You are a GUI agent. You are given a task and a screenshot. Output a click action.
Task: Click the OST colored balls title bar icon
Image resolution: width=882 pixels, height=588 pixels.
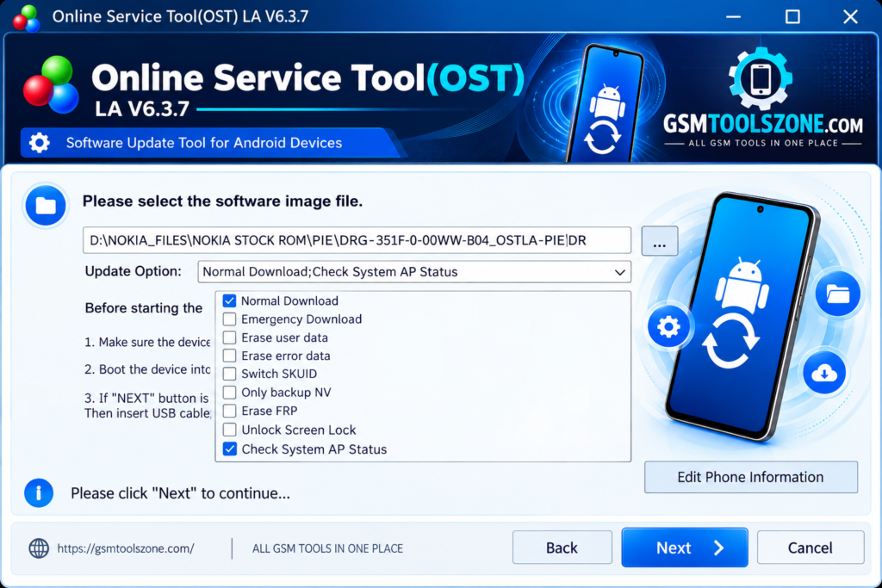[27, 17]
